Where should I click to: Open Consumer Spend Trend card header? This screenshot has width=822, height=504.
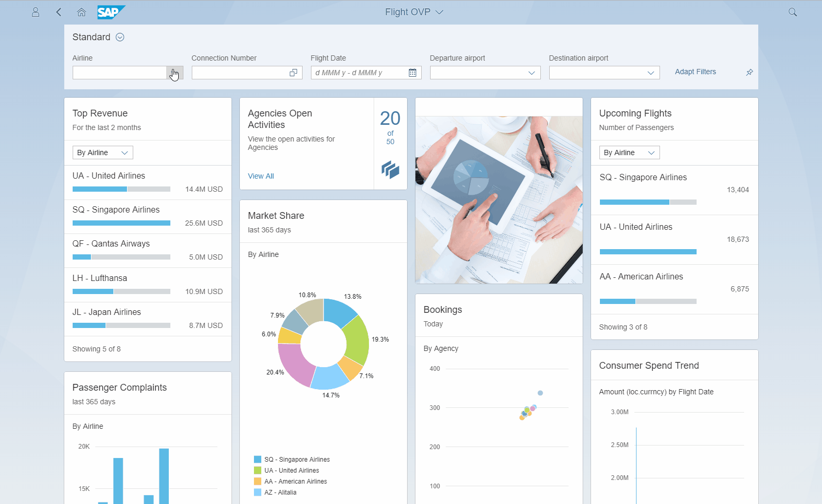[675, 366]
